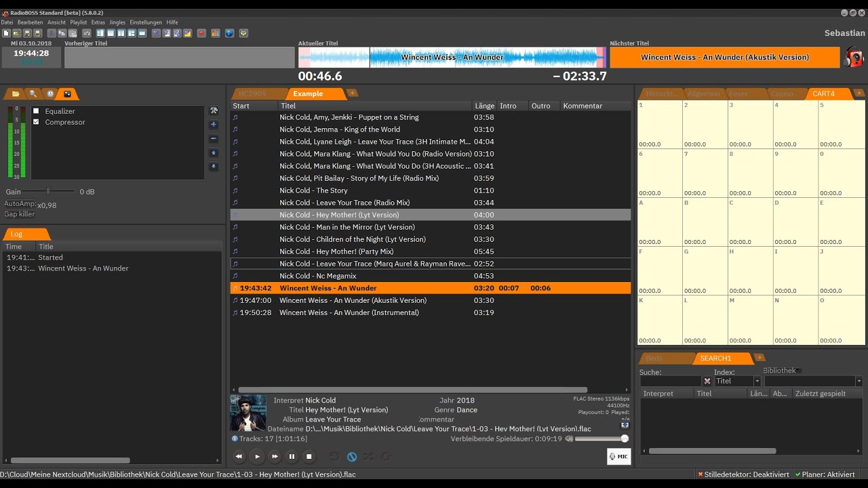Viewport: 868px width, 488px height.
Task: Select cart slot number 1
Action: (x=660, y=125)
